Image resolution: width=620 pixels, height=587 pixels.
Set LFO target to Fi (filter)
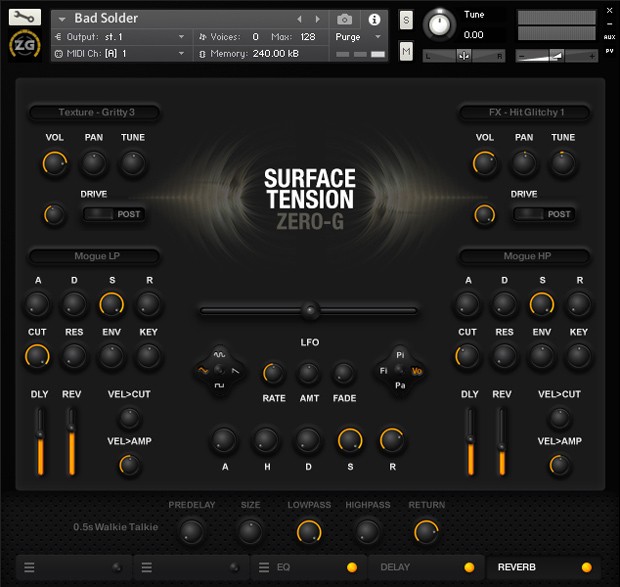coord(383,370)
